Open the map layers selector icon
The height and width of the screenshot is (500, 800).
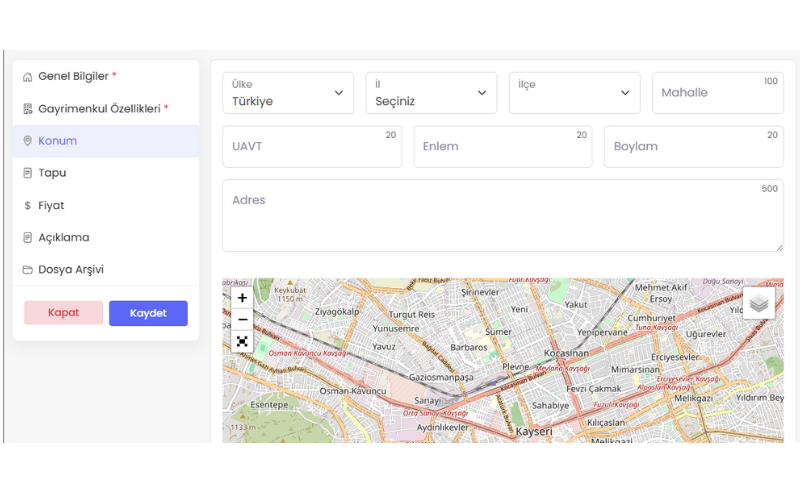click(759, 303)
